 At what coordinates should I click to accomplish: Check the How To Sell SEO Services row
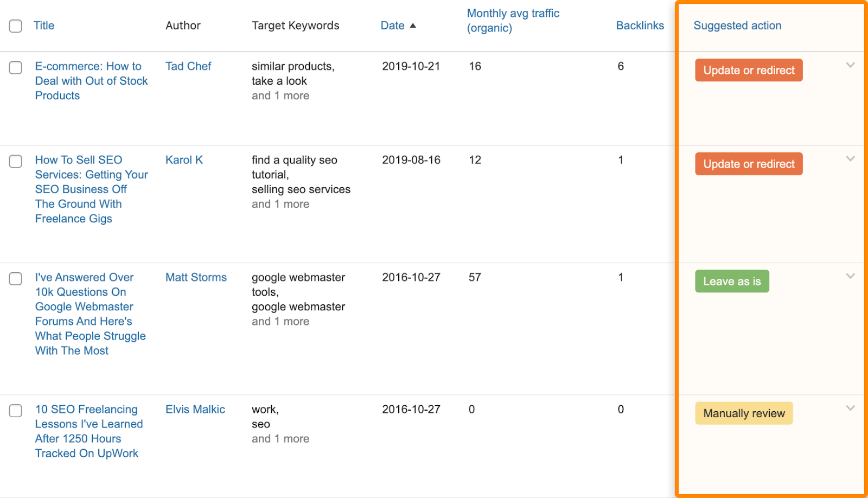(x=15, y=161)
